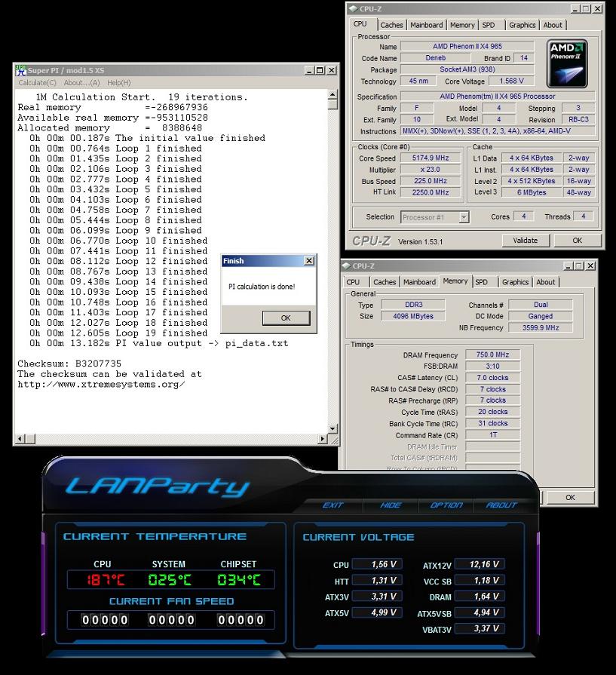The image size is (616, 675).
Task: Click the Multiplier value x 23.0
Action: [x=431, y=170]
